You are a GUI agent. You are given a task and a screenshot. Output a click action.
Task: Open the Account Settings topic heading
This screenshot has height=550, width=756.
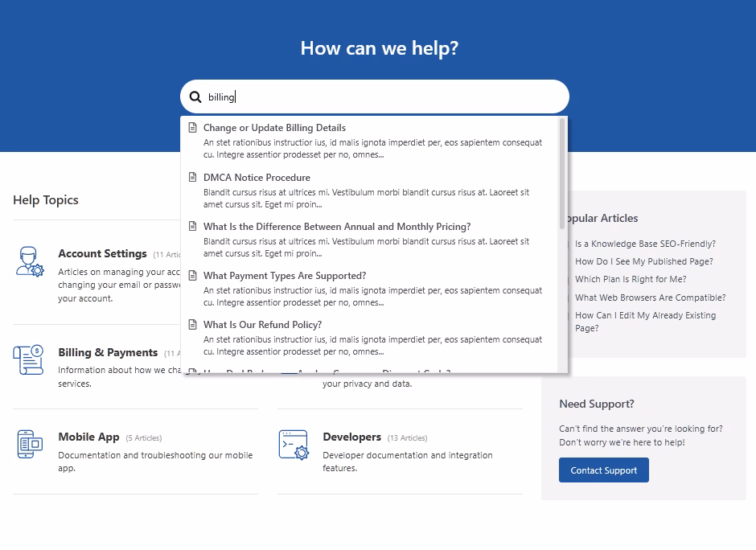tap(102, 253)
